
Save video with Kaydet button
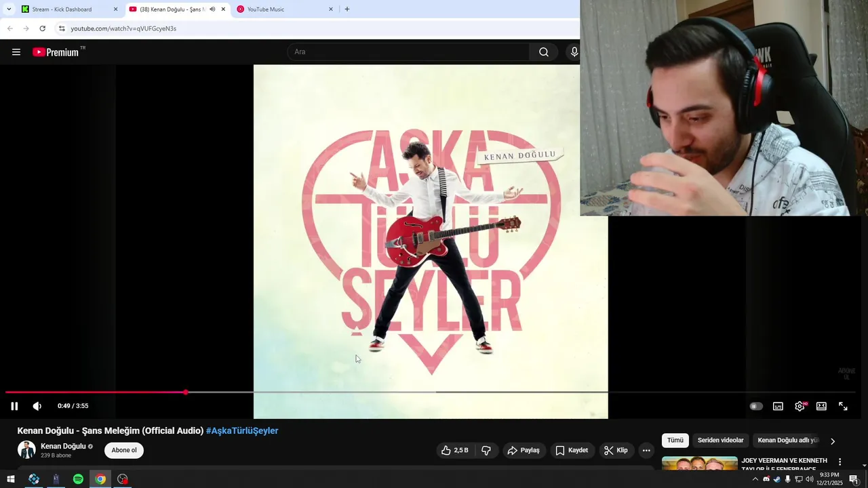[x=572, y=450]
